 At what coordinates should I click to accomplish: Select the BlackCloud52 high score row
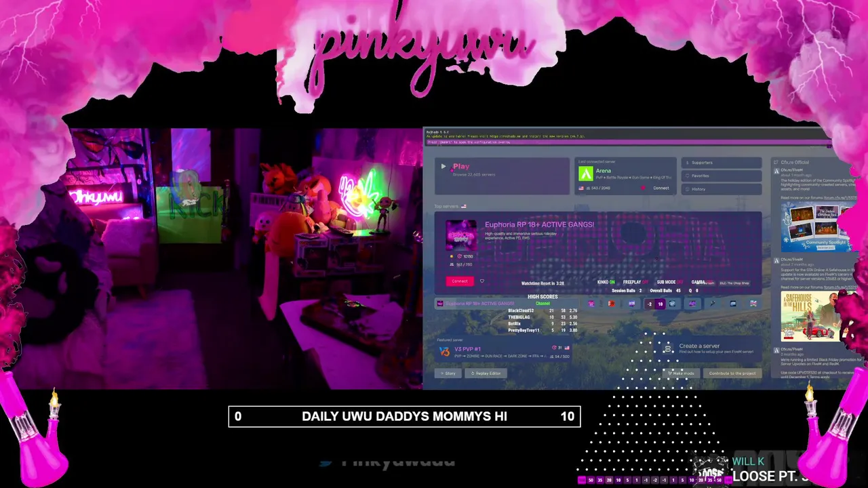(x=542, y=311)
